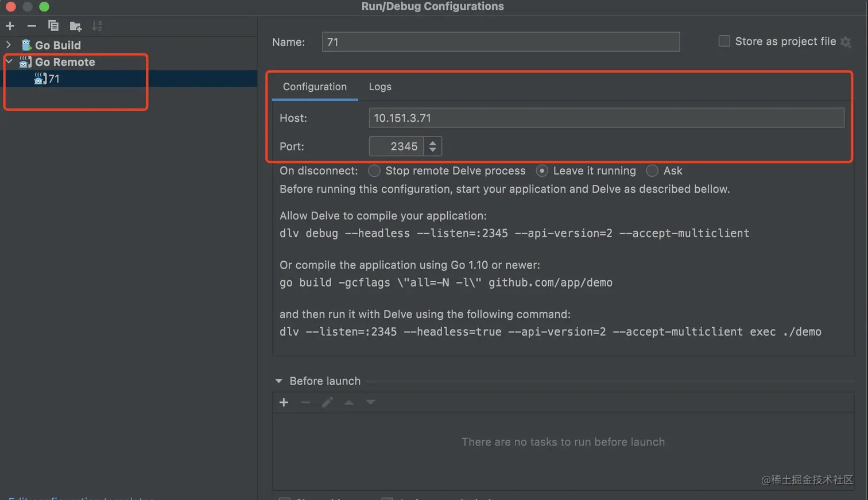Screen dimensions: 868x500
Task: Add a Before launch task with plus icon
Action: pyautogui.click(x=284, y=402)
